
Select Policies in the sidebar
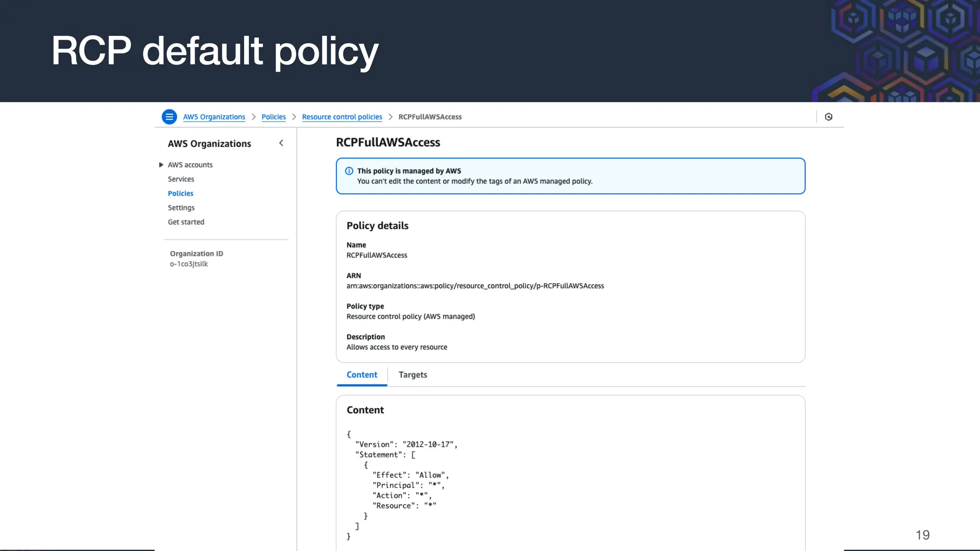(x=180, y=193)
